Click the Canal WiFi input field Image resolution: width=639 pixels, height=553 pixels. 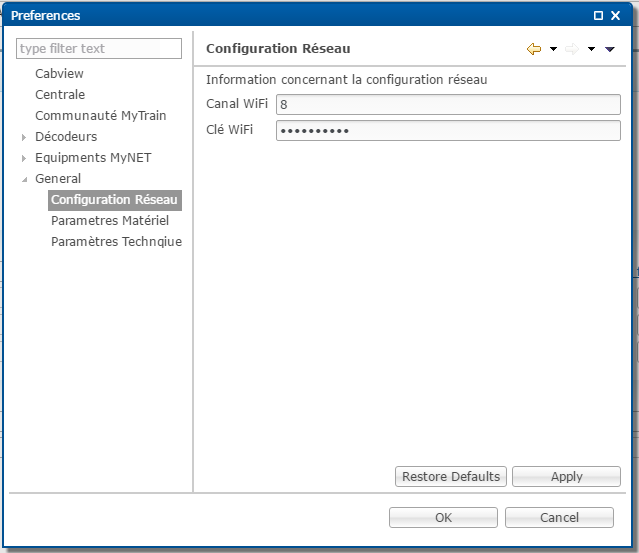448,105
